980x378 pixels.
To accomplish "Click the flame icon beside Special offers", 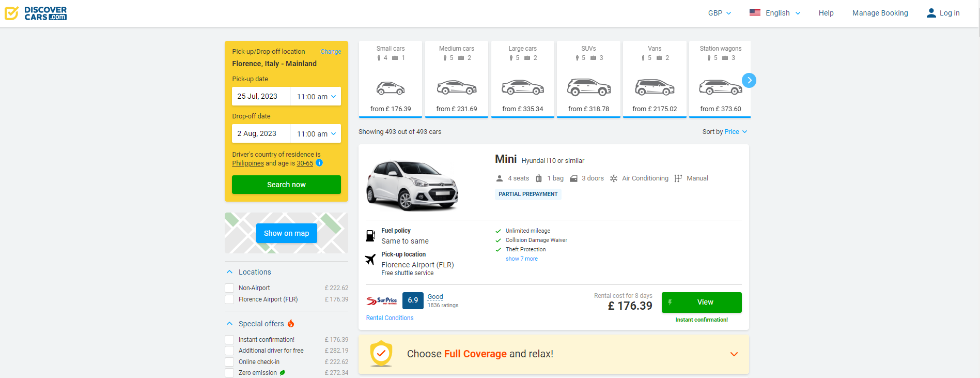I will point(291,324).
